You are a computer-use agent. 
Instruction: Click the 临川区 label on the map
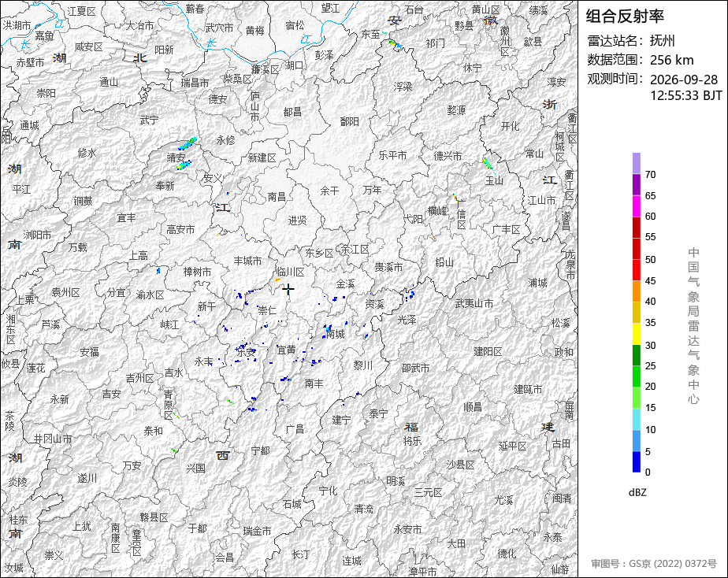coord(290,272)
